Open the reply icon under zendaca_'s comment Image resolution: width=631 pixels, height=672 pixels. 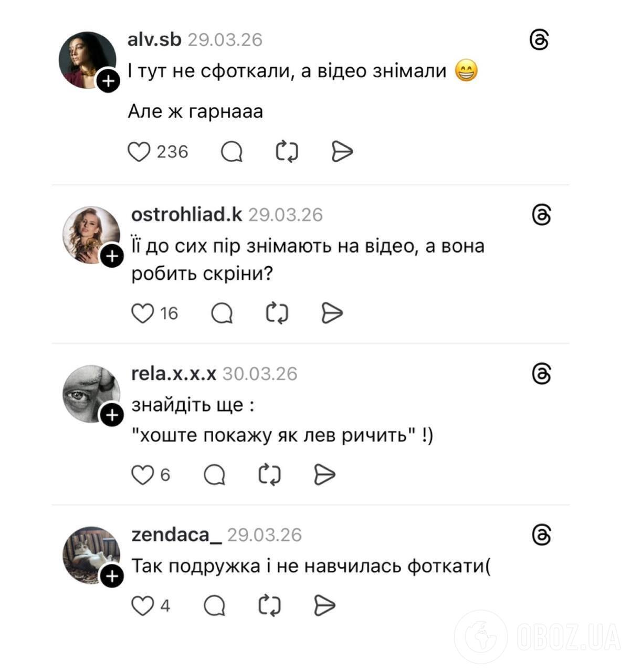click(x=215, y=605)
